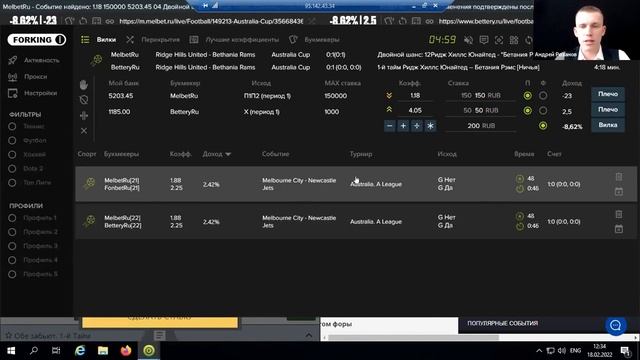Click the down chevrons beside coefficient 1.18

(389, 95)
